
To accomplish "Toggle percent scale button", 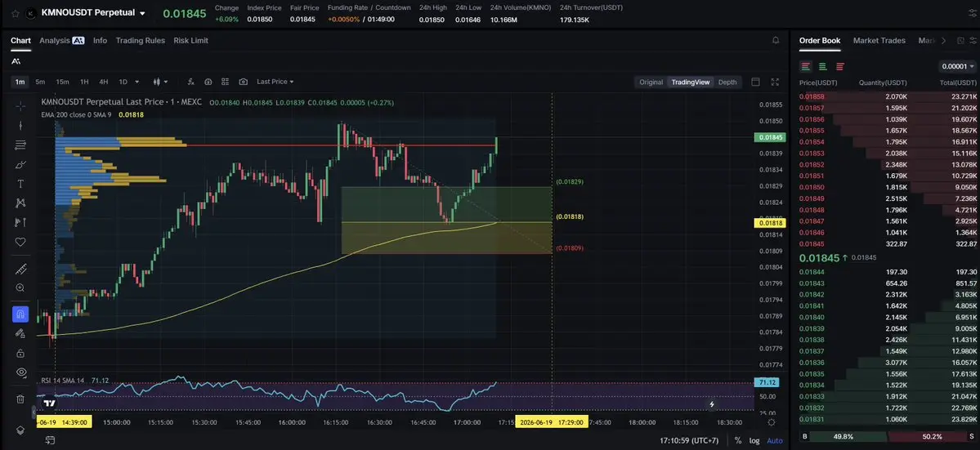I will coord(738,441).
